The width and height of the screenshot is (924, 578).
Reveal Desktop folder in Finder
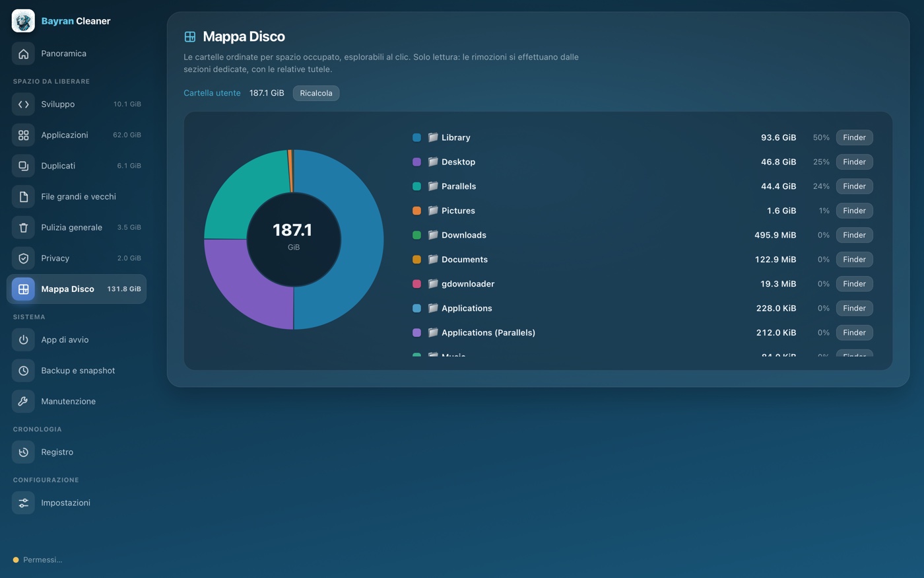(854, 162)
